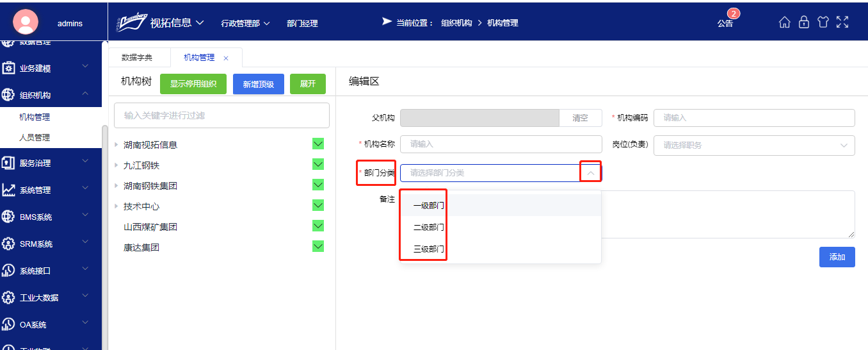Expand the 业务建模 menu
The width and height of the screenshot is (868, 350).
pyautogui.click(x=85, y=67)
